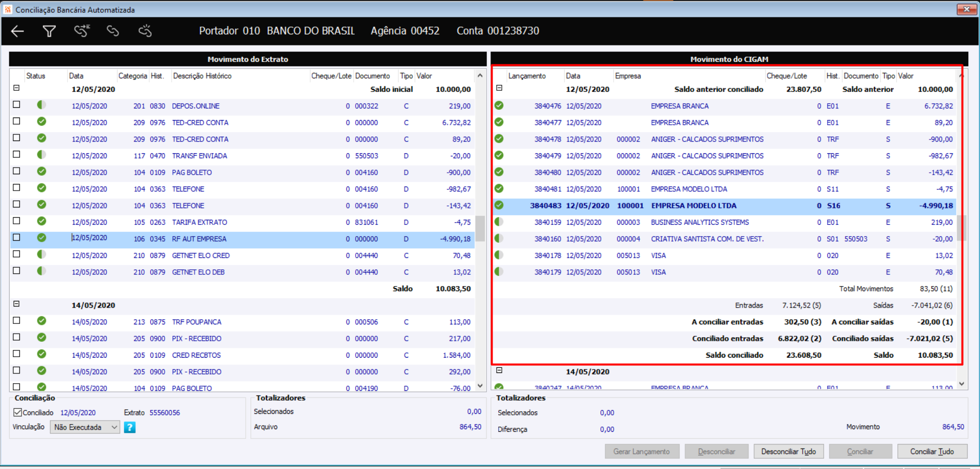The width and height of the screenshot is (980, 469).
Task: Click the Lançamento column header
Action: point(527,76)
